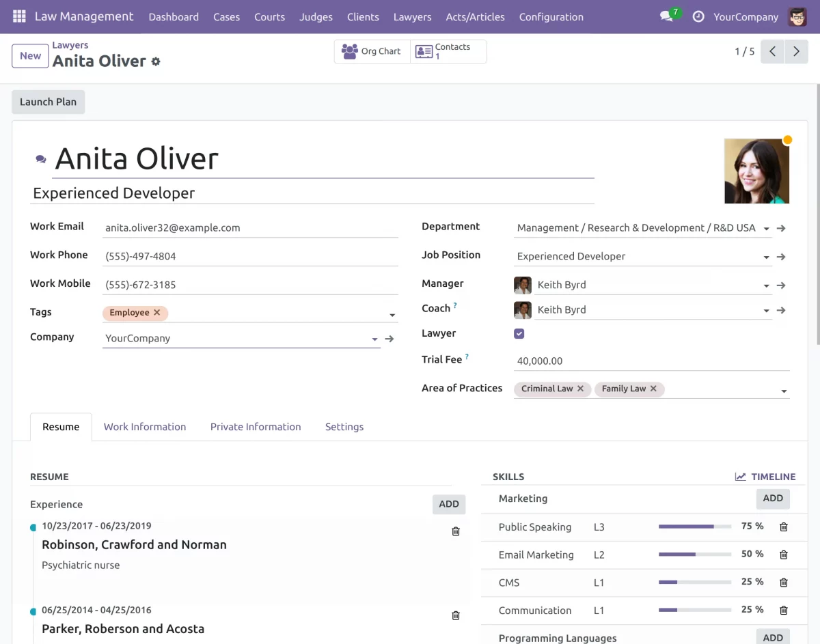The width and height of the screenshot is (820, 644).
Task: Delete the Public Speaking skill
Action: 784,527
